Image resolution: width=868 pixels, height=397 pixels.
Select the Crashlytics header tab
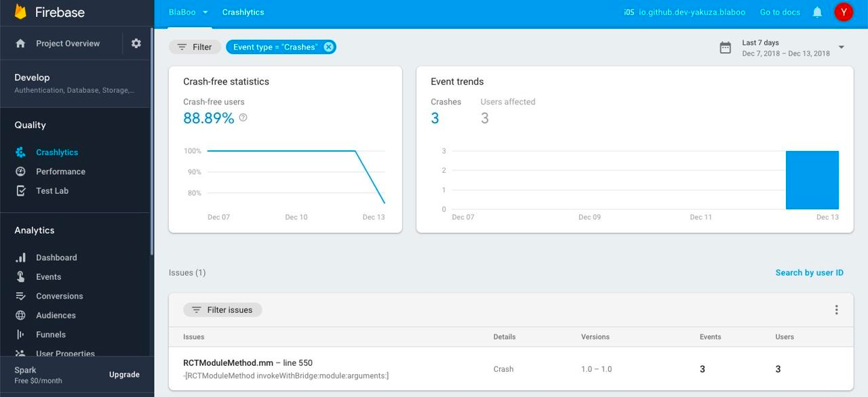(243, 12)
